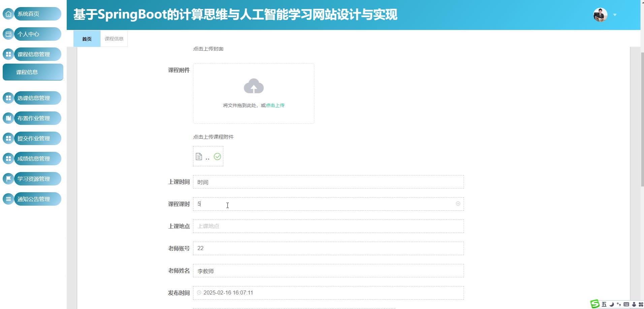Click the green upload success checkmark
Screen dimensions: 644x309
click(218, 157)
